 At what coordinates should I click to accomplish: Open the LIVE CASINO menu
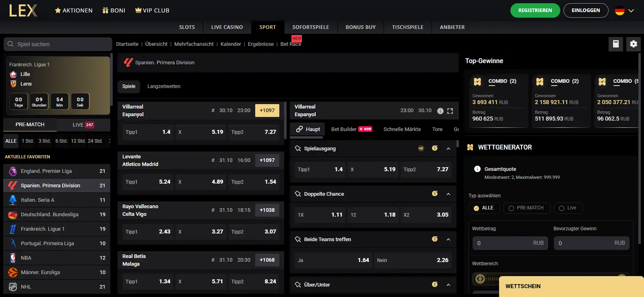click(x=227, y=27)
